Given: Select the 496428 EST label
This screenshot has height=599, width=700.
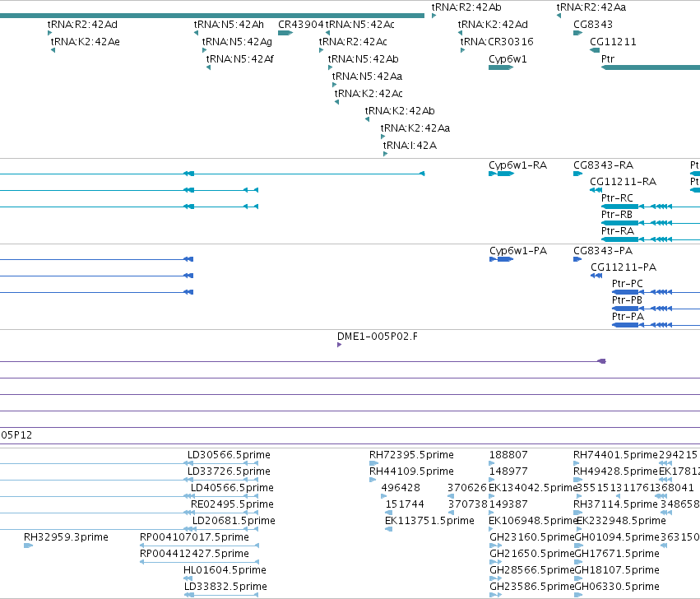Looking at the screenshot, I should coord(401,488).
